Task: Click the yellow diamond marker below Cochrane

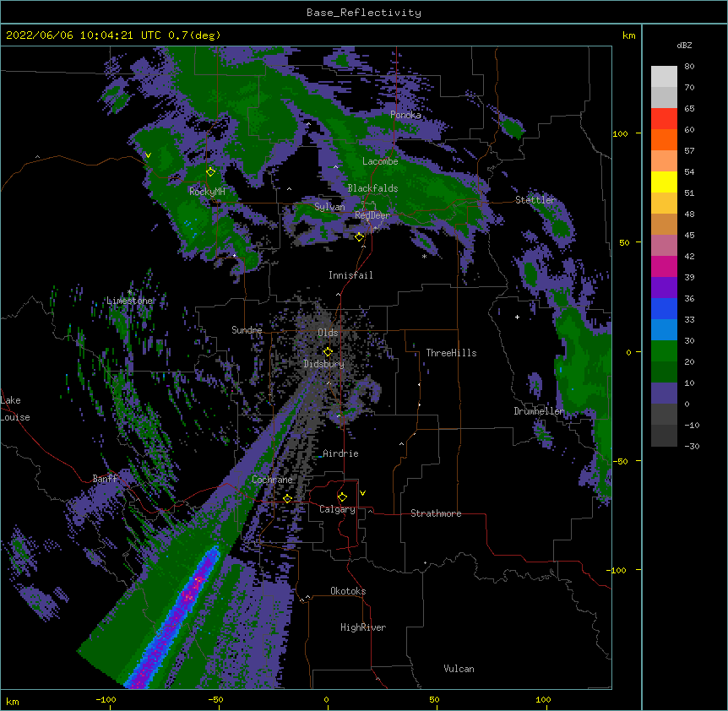Action: [x=287, y=499]
